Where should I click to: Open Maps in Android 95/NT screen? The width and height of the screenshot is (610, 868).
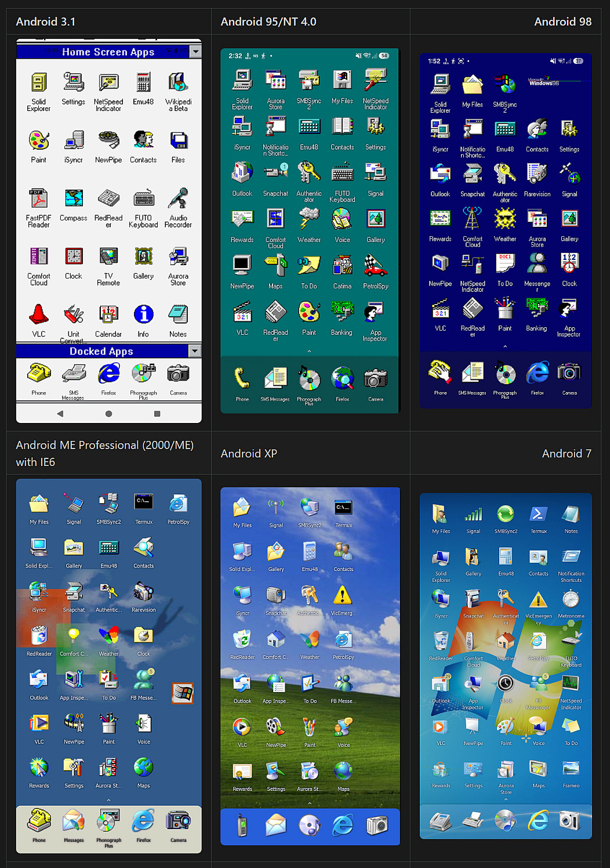pyautogui.click(x=275, y=266)
